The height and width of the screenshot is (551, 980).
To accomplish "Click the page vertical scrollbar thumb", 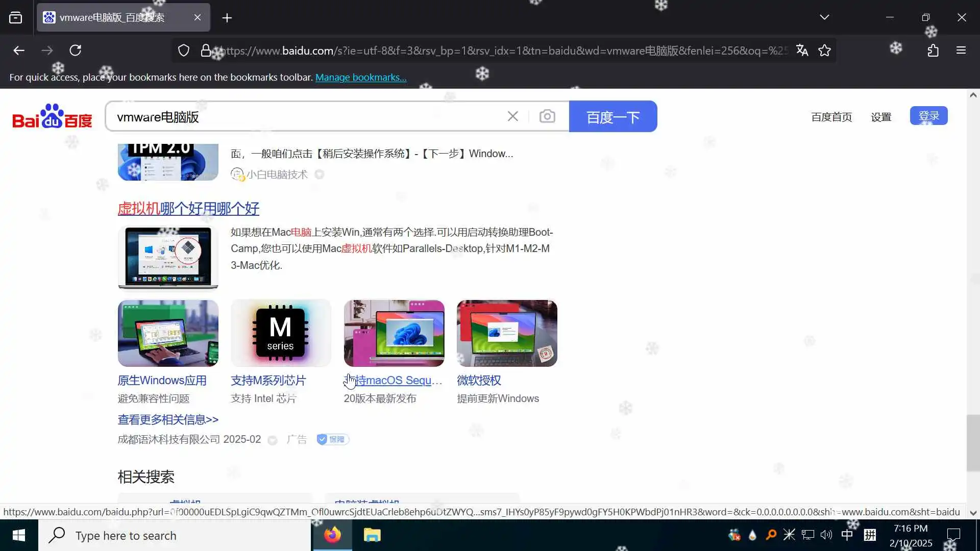I will pos(973,443).
